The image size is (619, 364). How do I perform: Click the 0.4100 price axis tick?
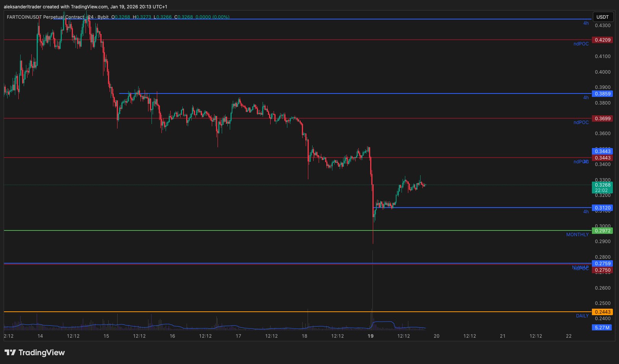pyautogui.click(x=603, y=56)
